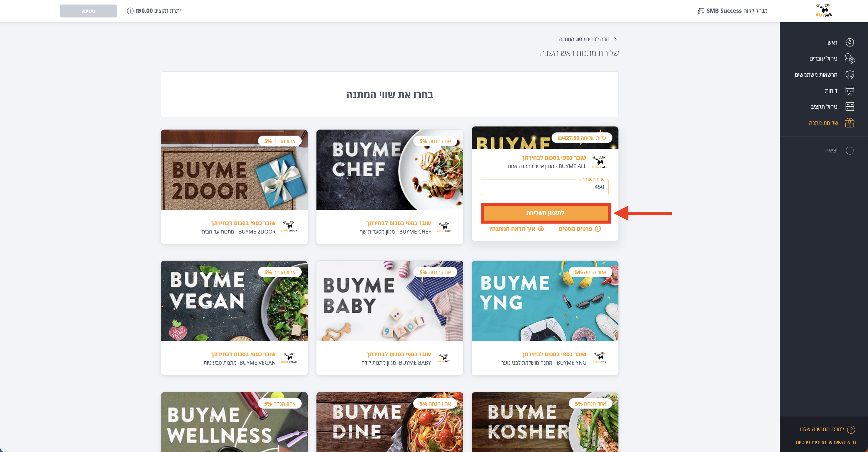Open the דוחות reports icon
Screen dimensions: 868x452
[x=850, y=91]
